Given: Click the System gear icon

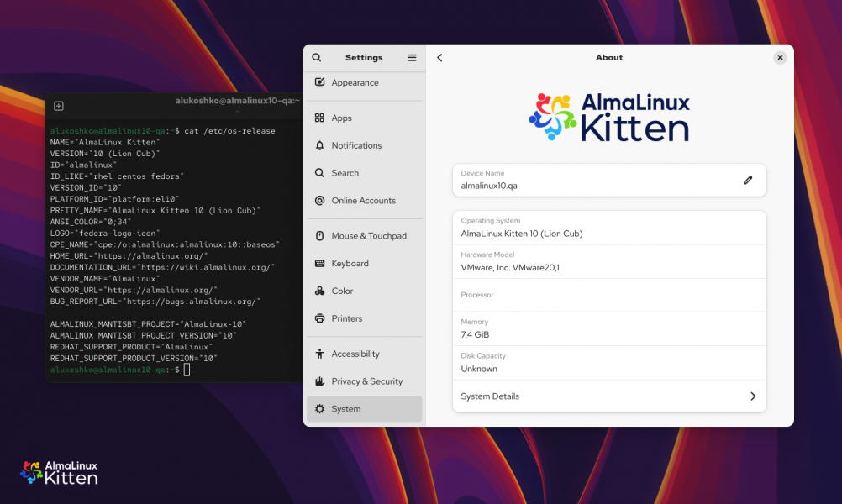Looking at the screenshot, I should pyautogui.click(x=319, y=409).
